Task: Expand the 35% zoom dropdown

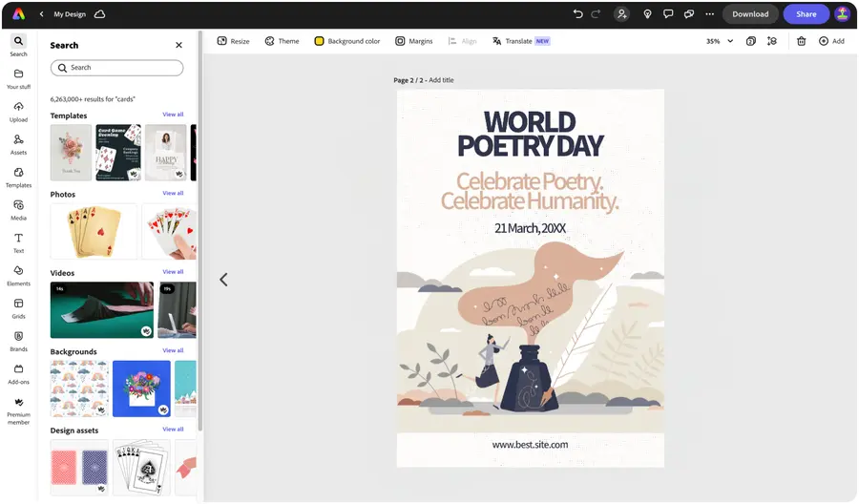Action: click(720, 41)
